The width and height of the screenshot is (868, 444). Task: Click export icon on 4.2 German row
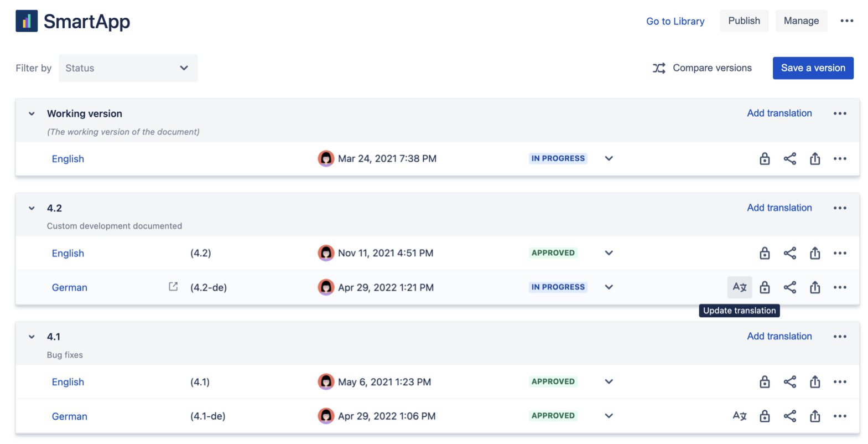[x=814, y=287]
